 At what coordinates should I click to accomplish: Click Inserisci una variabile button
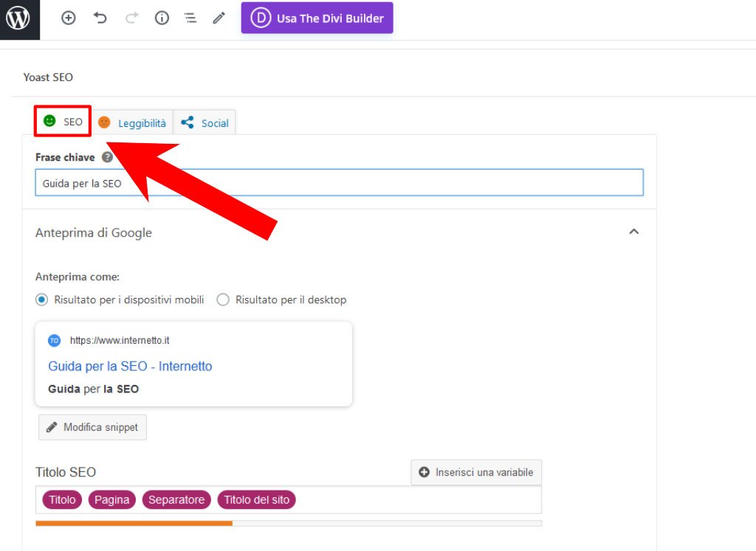click(476, 473)
